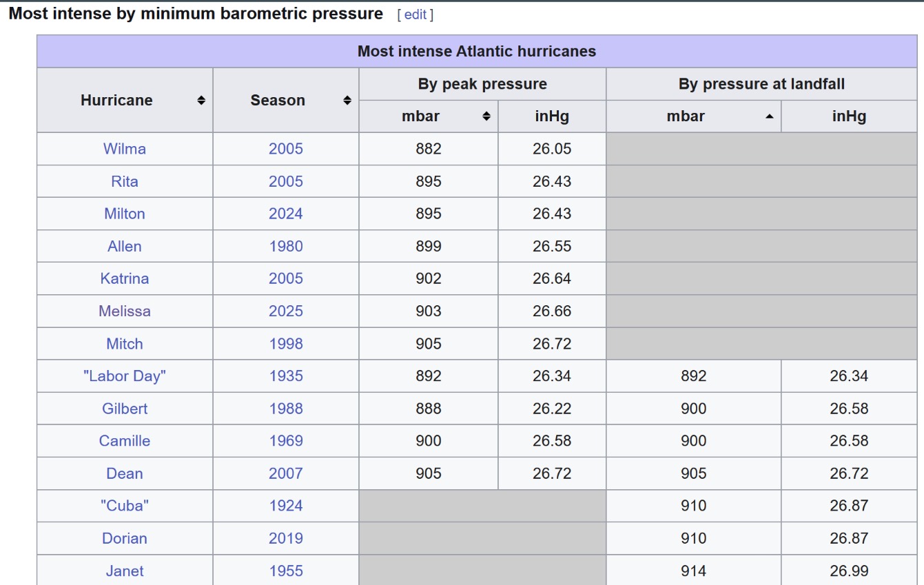Sort by landfall pressure mbar arrow
This screenshot has height=585, width=924.
770,116
